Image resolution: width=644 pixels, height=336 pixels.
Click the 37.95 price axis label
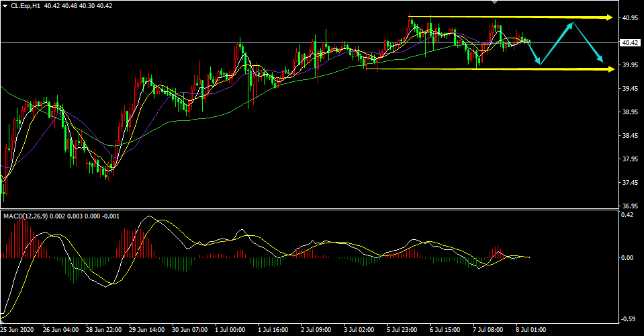pyautogui.click(x=631, y=159)
